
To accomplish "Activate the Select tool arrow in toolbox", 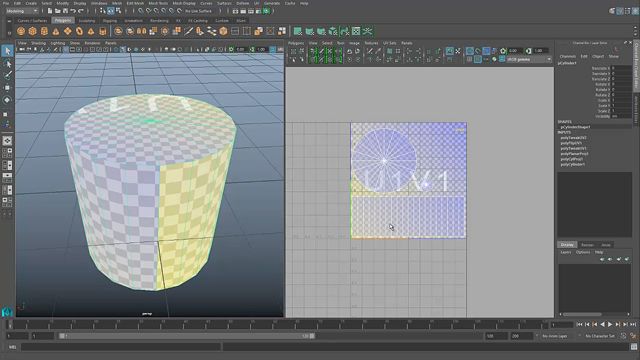I will coord(7,51).
